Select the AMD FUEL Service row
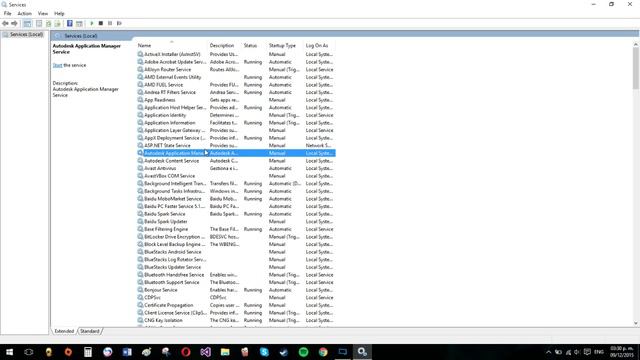 coord(236,85)
